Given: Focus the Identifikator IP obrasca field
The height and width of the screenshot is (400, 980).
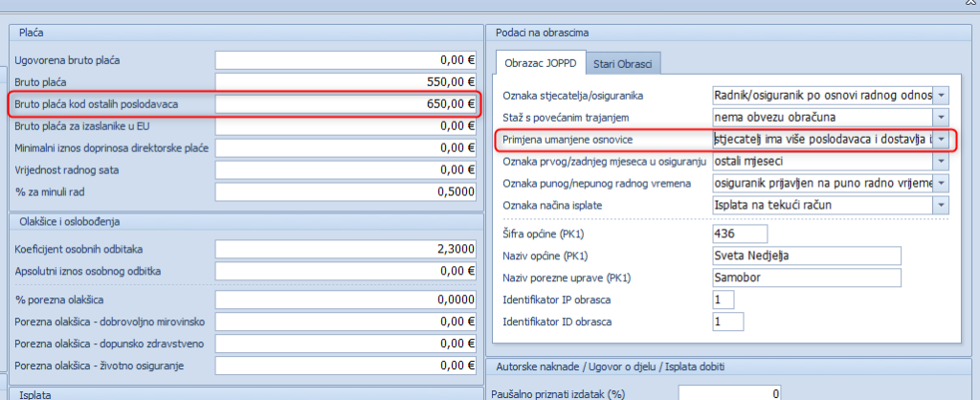Looking at the screenshot, I should coord(724,300).
